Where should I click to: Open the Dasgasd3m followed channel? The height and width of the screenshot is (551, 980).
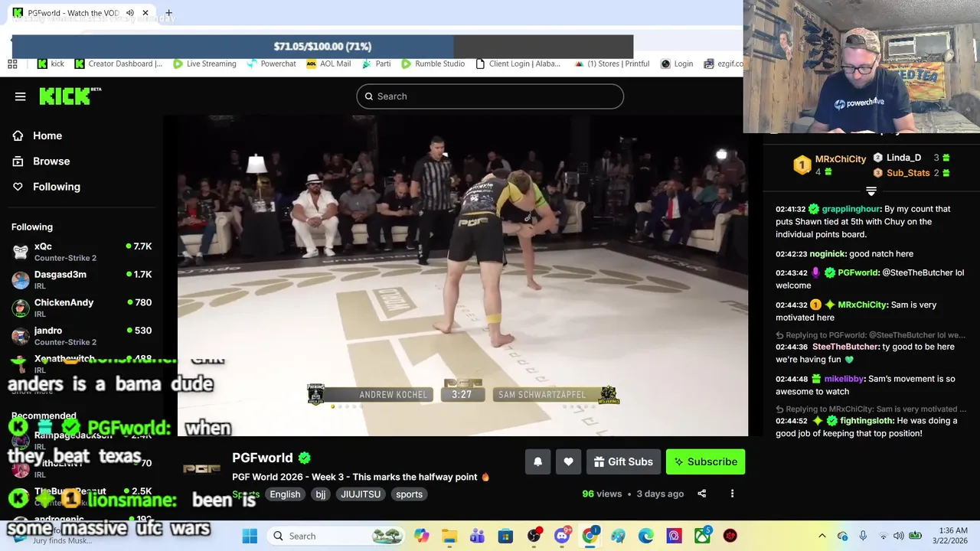pyautogui.click(x=81, y=279)
